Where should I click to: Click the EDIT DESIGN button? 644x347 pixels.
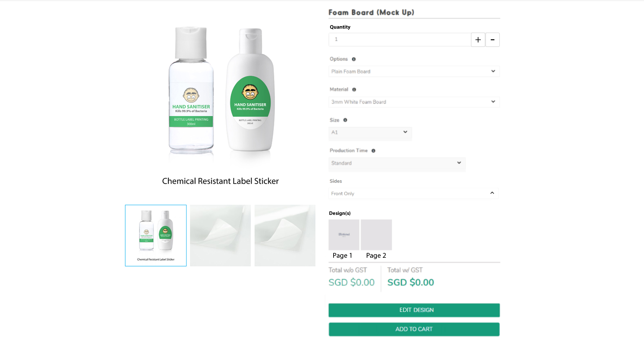pyautogui.click(x=414, y=310)
